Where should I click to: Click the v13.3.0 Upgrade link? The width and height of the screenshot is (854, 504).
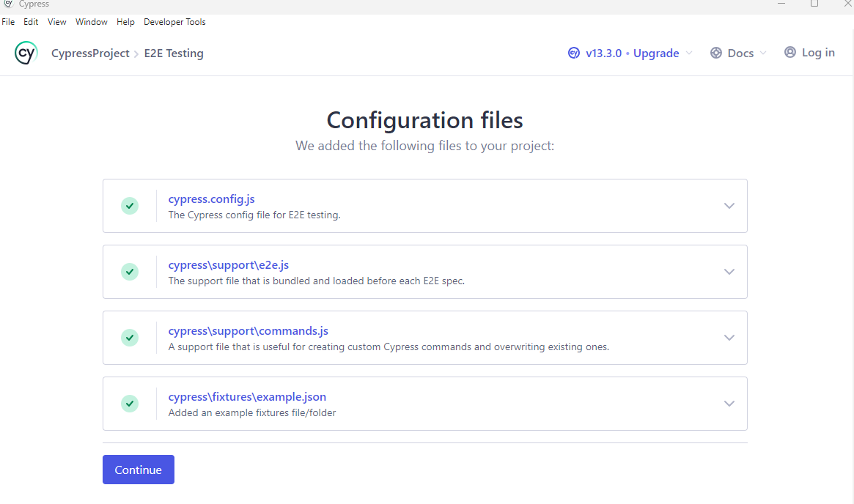click(633, 53)
